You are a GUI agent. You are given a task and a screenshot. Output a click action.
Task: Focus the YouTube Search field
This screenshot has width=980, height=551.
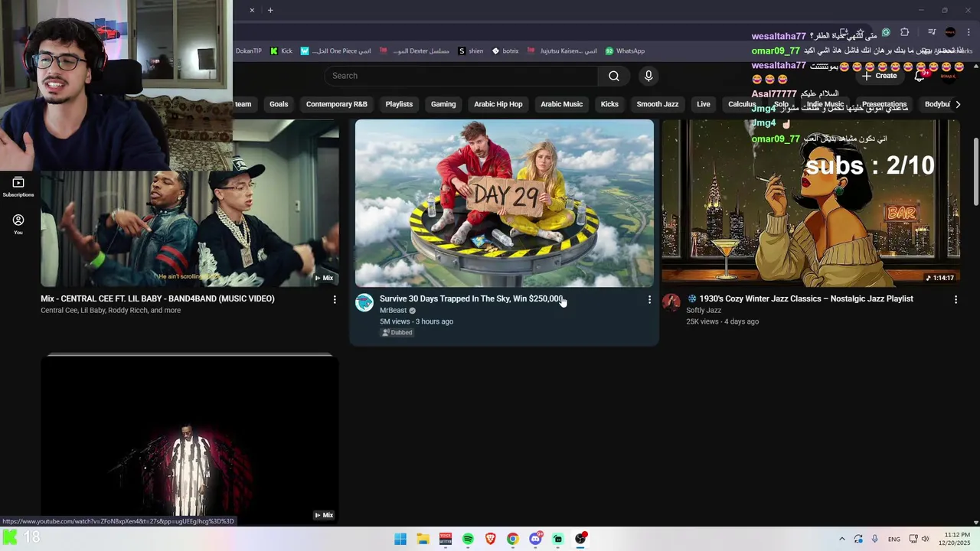[x=461, y=76]
